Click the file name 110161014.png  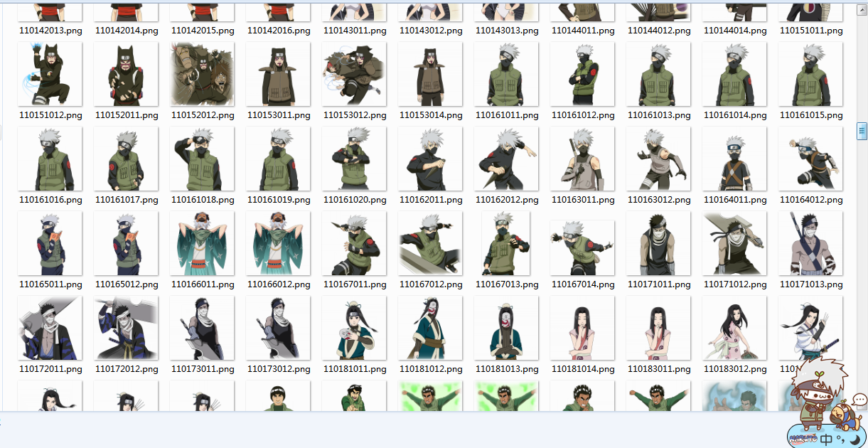click(735, 115)
